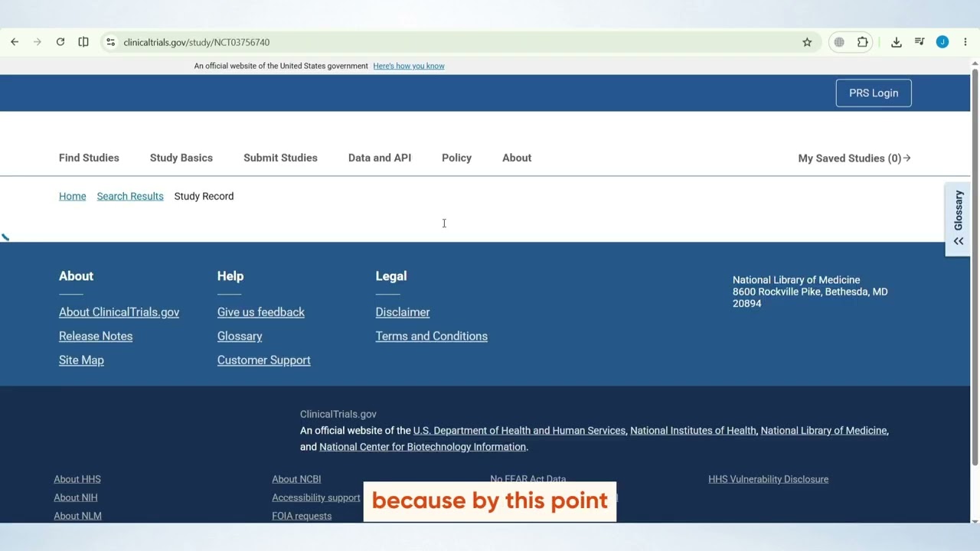Image resolution: width=980 pixels, height=551 pixels.
Task: Open the About navigation menu
Action: (x=517, y=158)
